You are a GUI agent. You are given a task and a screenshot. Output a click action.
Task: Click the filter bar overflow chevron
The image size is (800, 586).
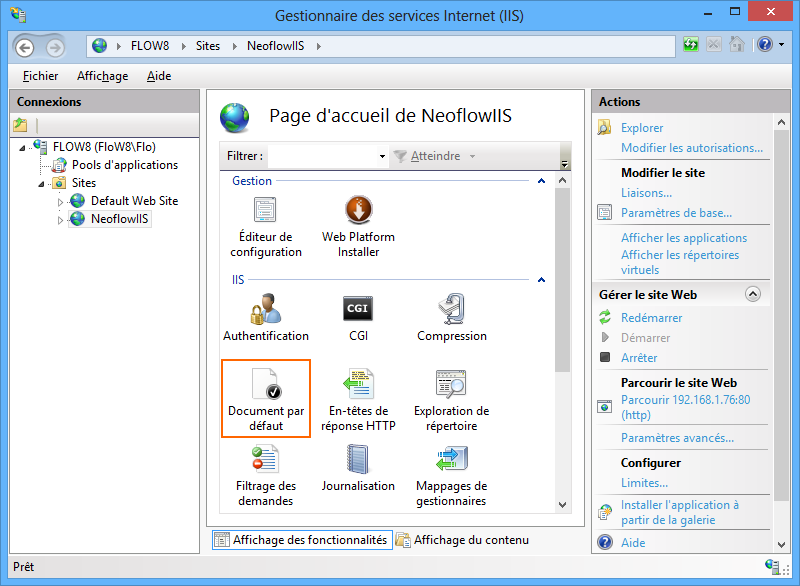tap(564, 164)
